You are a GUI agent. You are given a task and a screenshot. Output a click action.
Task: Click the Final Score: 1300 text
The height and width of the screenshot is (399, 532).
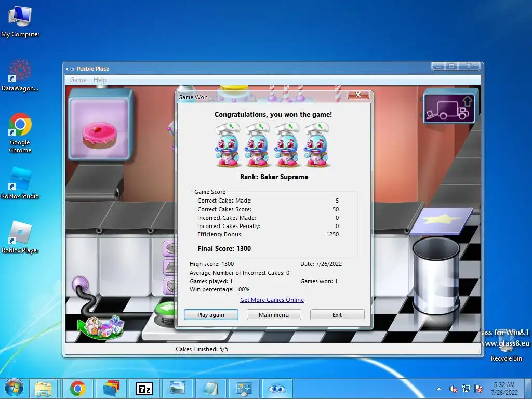coord(224,248)
